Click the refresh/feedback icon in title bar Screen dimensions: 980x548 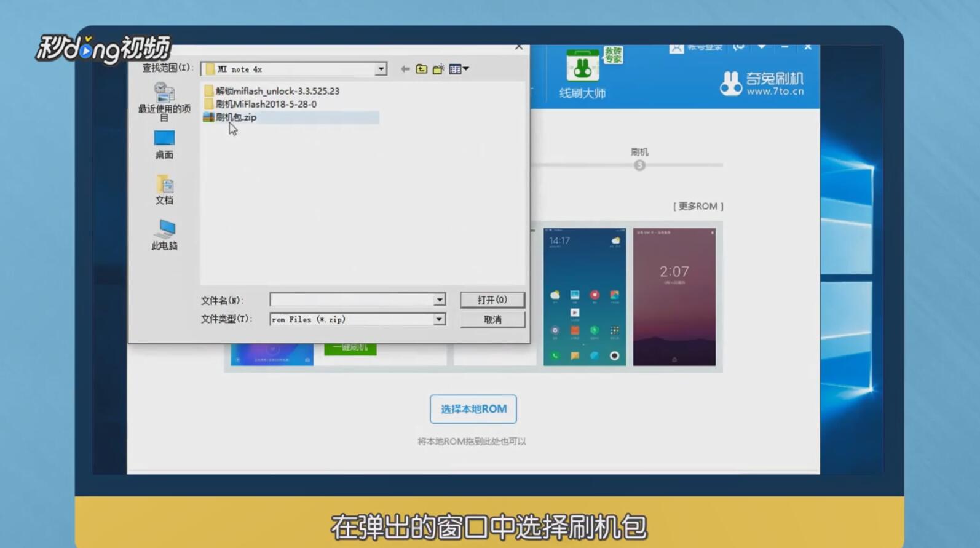tap(738, 47)
